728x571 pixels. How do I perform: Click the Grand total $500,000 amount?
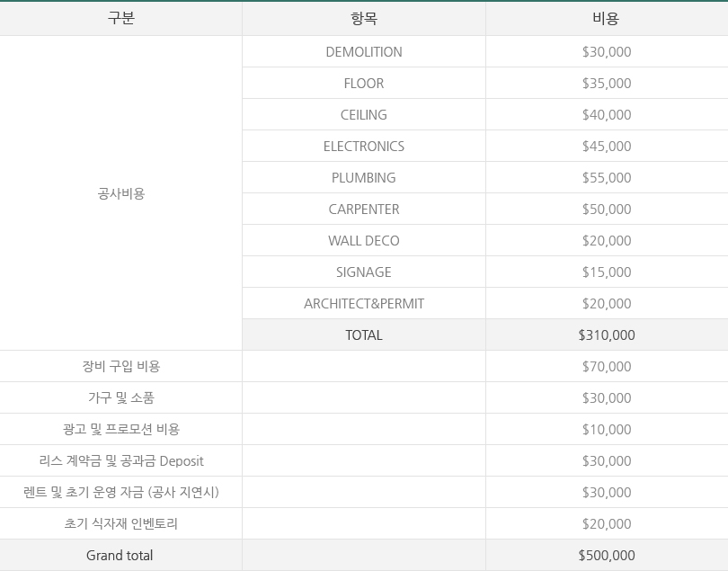[607, 555]
